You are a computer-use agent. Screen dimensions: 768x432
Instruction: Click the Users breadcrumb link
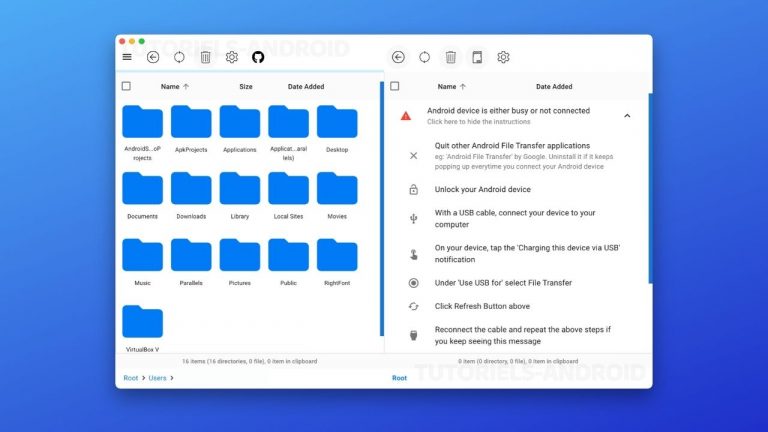pyautogui.click(x=157, y=378)
